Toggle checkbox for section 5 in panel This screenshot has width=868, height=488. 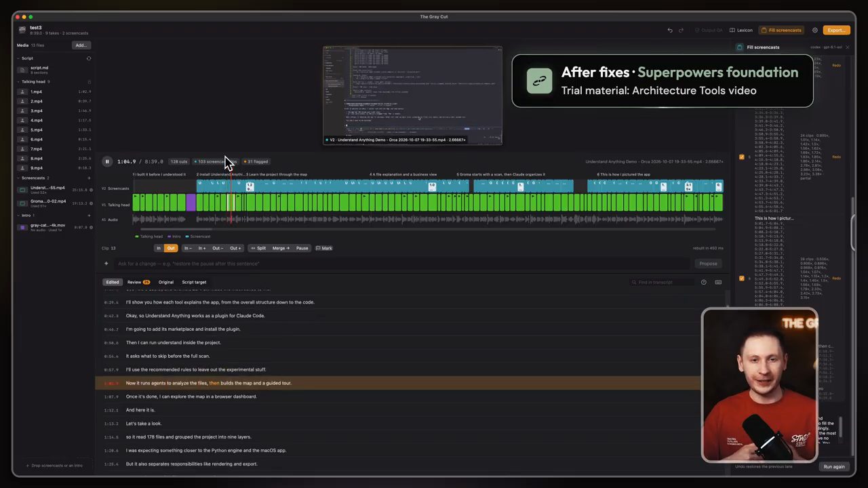[x=741, y=157]
